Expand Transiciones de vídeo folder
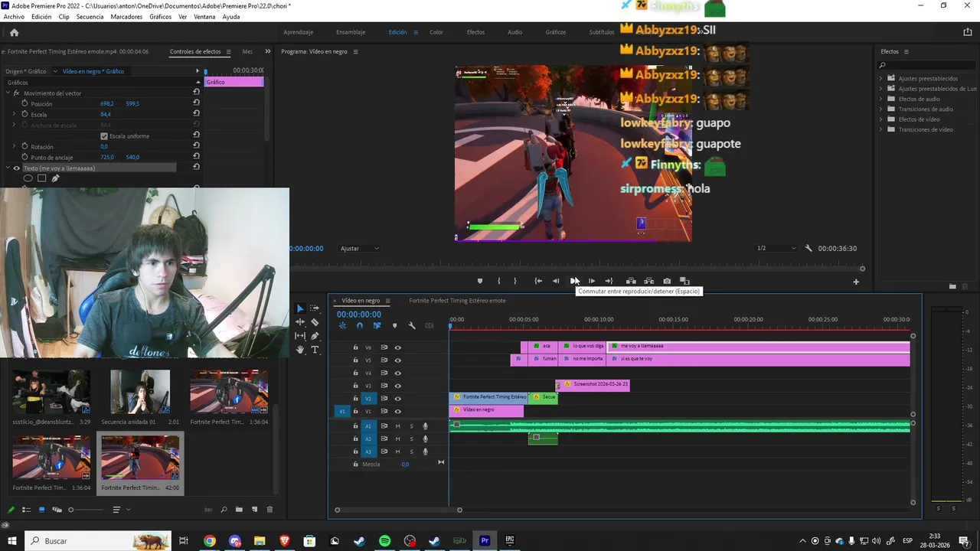This screenshot has height=551, width=980. (x=880, y=129)
